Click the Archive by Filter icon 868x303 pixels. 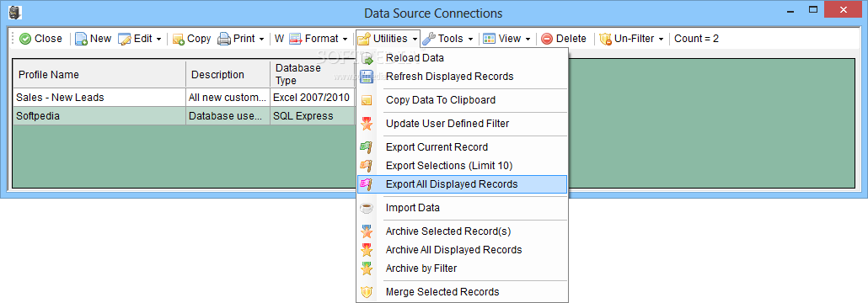(x=367, y=268)
